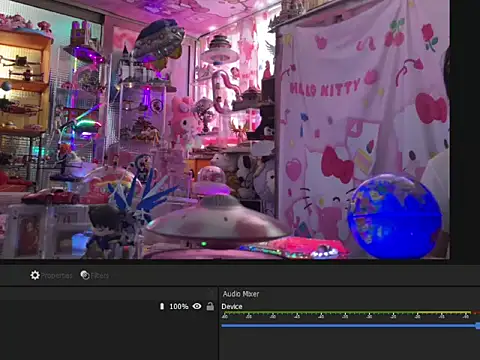Click the Properties text label
480x360 pixels.
[57, 276]
